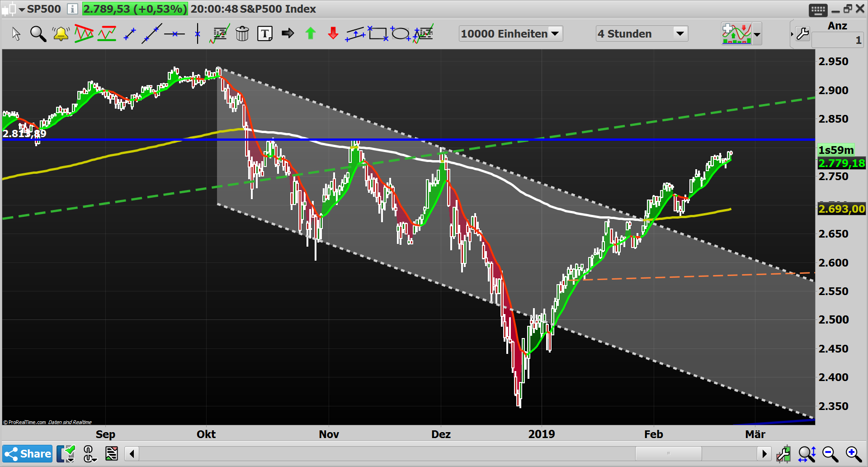Image resolution: width=868 pixels, height=467 pixels.
Task: Select the ellipse drawing tool
Action: [400, 34]
